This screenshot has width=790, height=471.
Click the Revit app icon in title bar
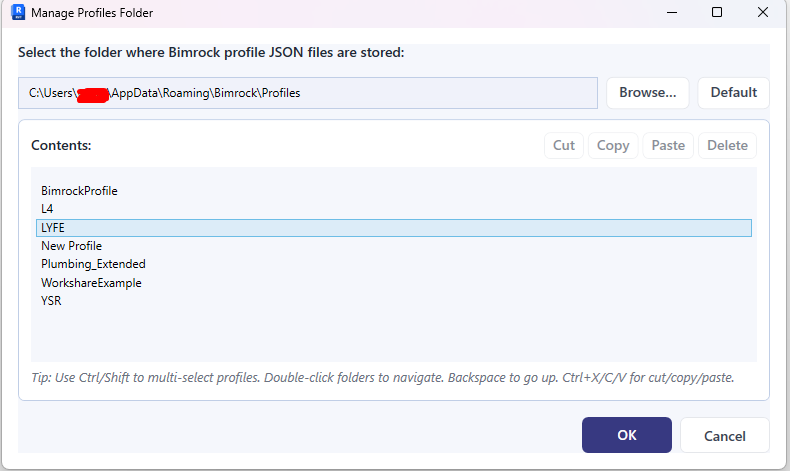click(18, 12)
